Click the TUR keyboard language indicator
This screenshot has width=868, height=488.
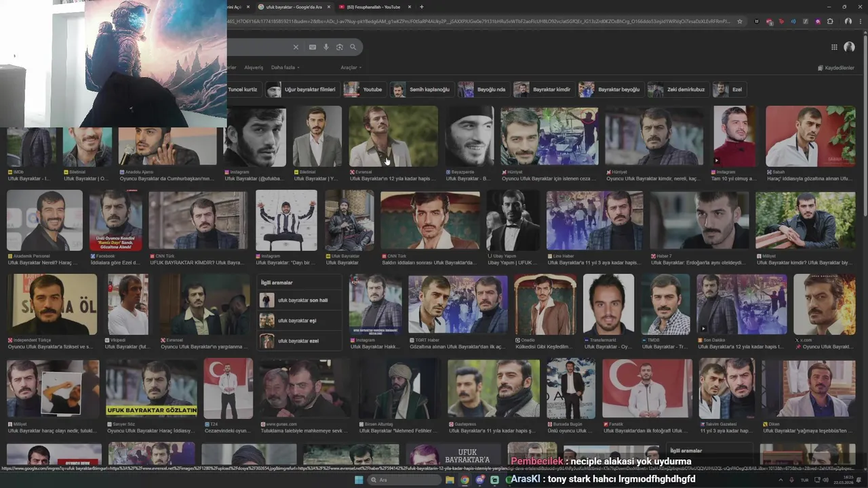pyautogui.click(x=804, y=480)
